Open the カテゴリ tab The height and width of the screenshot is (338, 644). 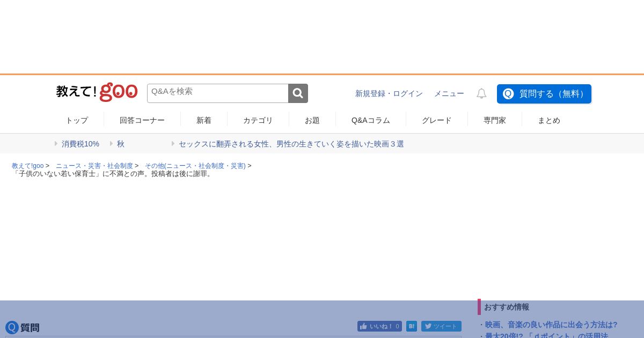point(258,120)
